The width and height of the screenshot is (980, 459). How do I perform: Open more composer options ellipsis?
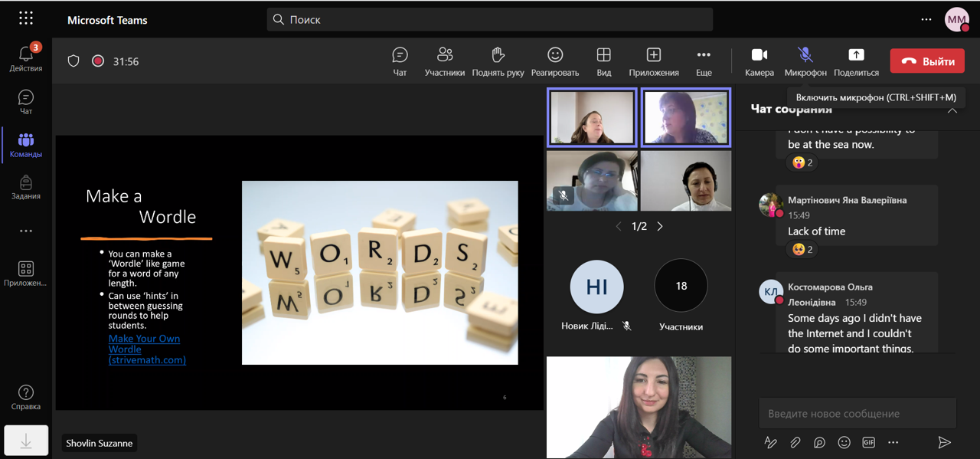click(893, 442)
